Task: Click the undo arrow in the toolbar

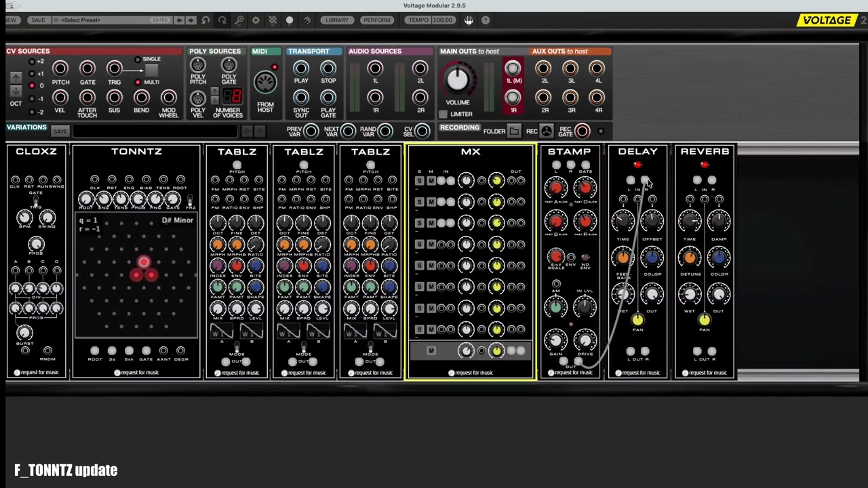Action: [x=205, y=20]
